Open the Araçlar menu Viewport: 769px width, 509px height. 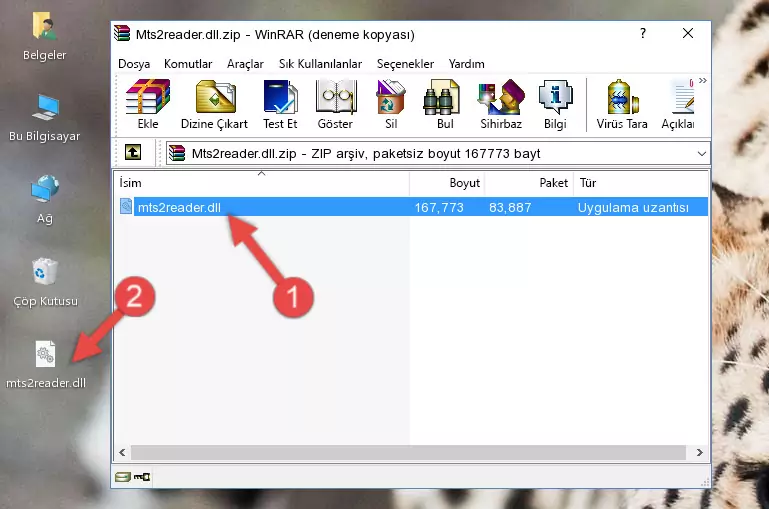[245, 64]
